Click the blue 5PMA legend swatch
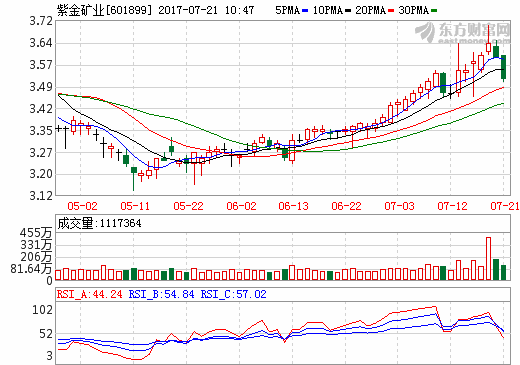 305,11
